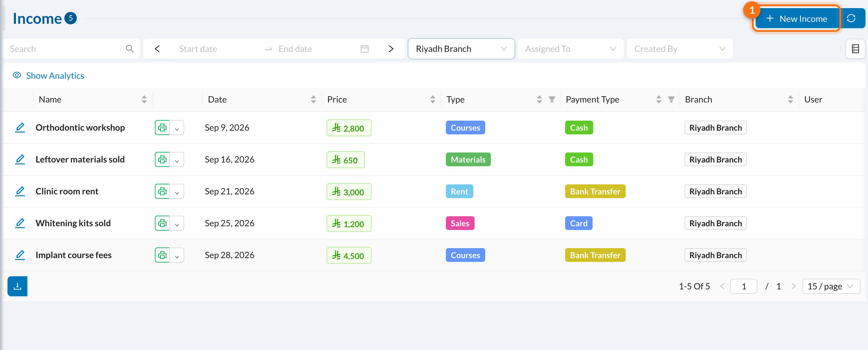Click the pink Sales type tag

(x=460, y=223)
